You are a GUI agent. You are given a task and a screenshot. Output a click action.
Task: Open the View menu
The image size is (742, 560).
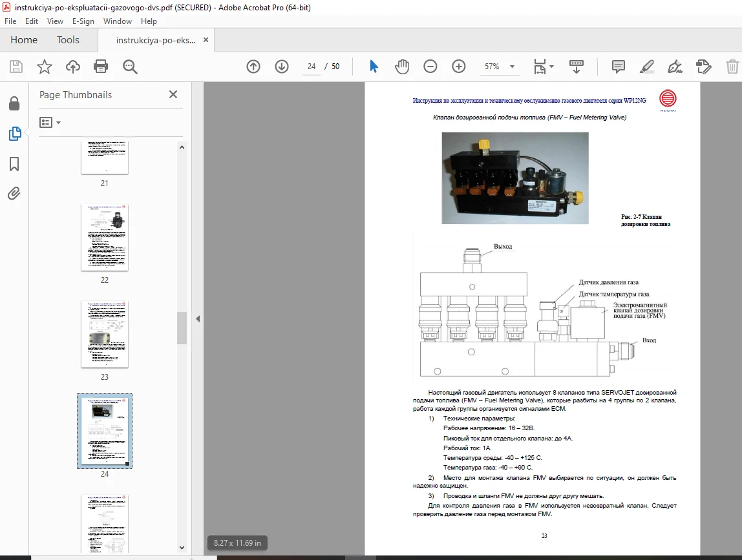click(55, 21)
